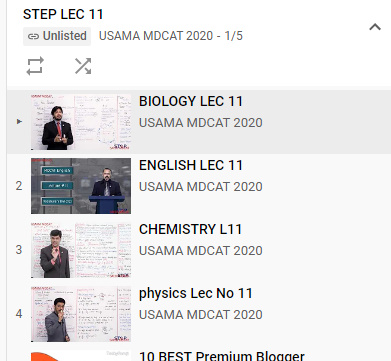Click the STEP LEC 11 playlist title
The height and width of the screenshot is (361, 391).
(63, 14)
